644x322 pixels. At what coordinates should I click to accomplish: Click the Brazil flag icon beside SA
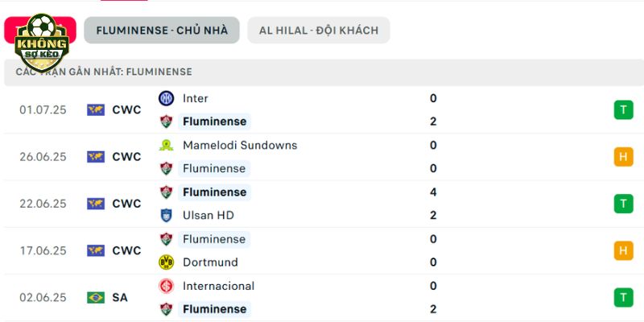click(x=96, y=297)
